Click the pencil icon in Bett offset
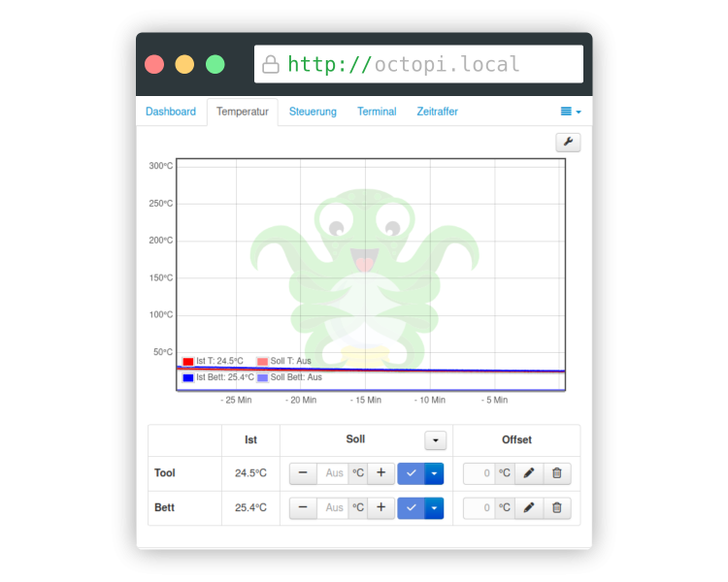 (x=529, y=507)
